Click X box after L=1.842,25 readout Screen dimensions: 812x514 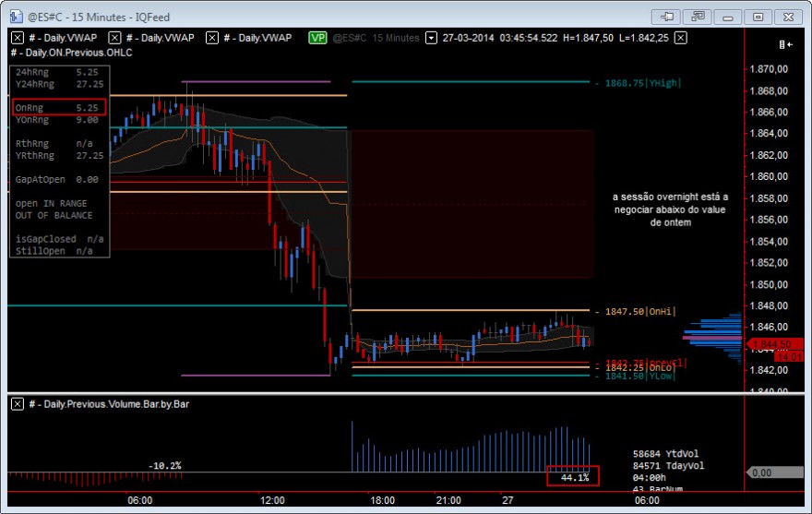681,38
